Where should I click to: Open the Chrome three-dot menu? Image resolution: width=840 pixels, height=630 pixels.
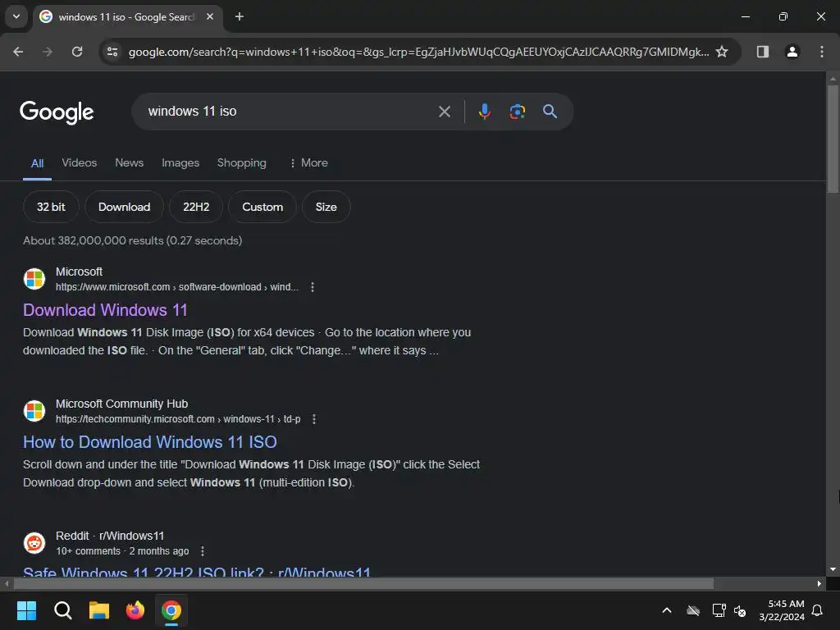click(x=822, y=52)
